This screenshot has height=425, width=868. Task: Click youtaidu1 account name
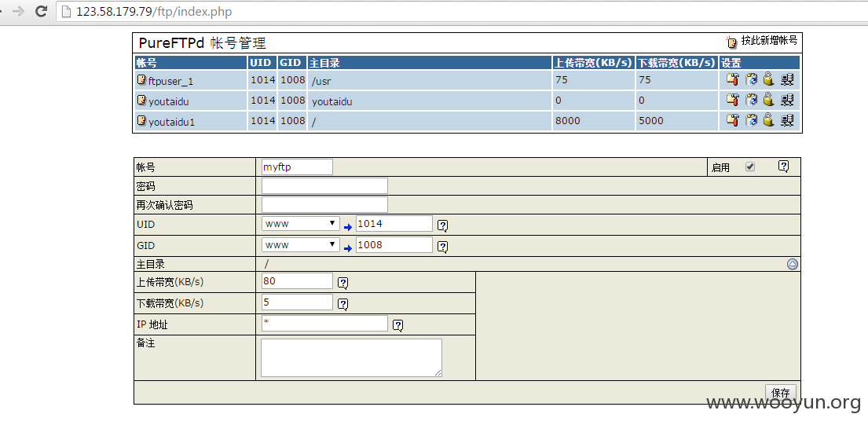click(x=171, y=122)
